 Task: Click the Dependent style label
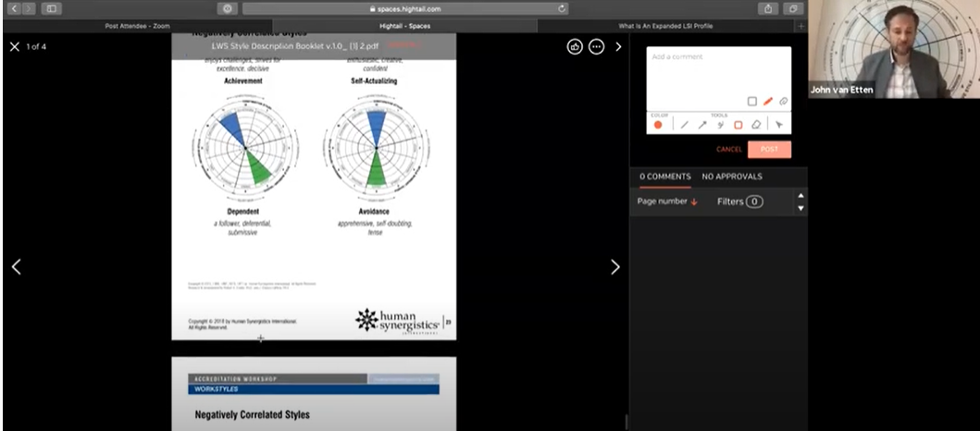(242, 212)
